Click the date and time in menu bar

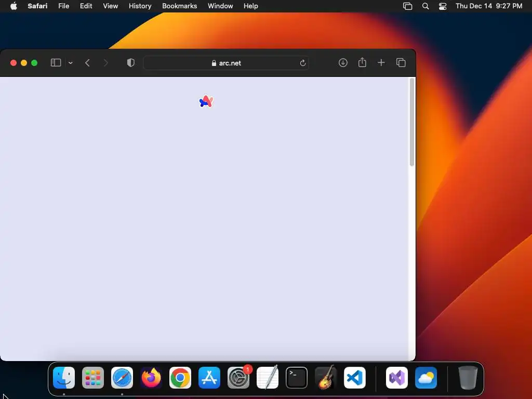pos(489,6)
